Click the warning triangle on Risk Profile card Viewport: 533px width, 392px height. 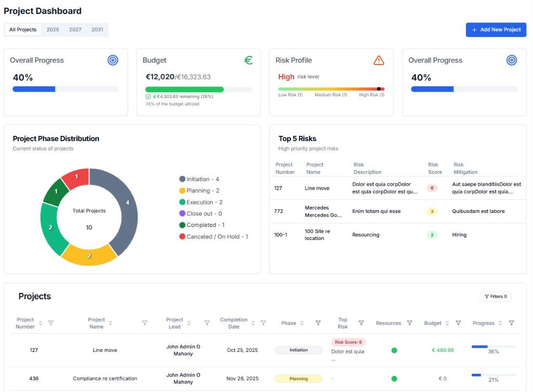(x=379, y=60)
